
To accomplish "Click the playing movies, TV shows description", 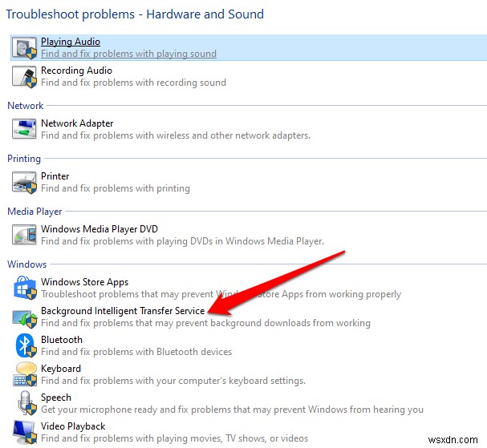I will [175, 438].
